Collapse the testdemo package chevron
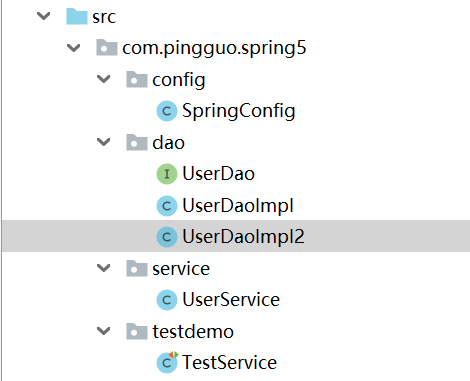Screen dimensions: 470x381 tap(104, 331)
